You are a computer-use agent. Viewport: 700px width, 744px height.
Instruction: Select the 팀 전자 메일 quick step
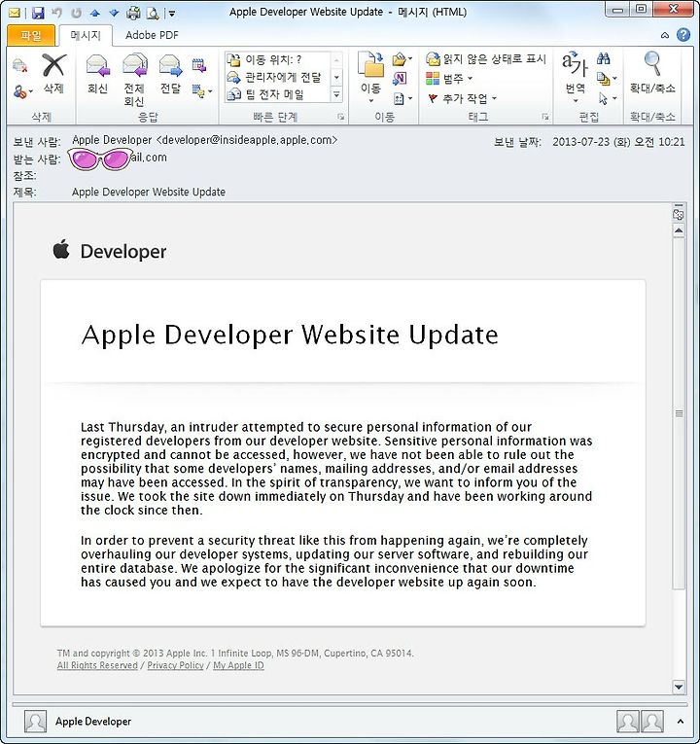[x=277, y=94]
